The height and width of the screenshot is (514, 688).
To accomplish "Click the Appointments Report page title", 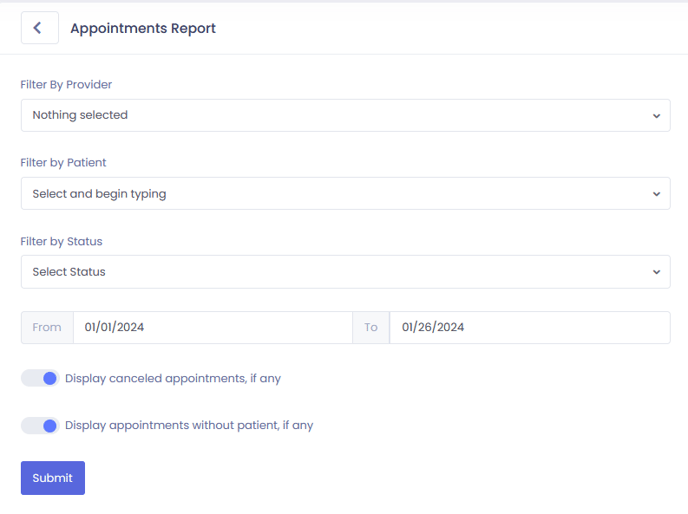I will 143,28.
